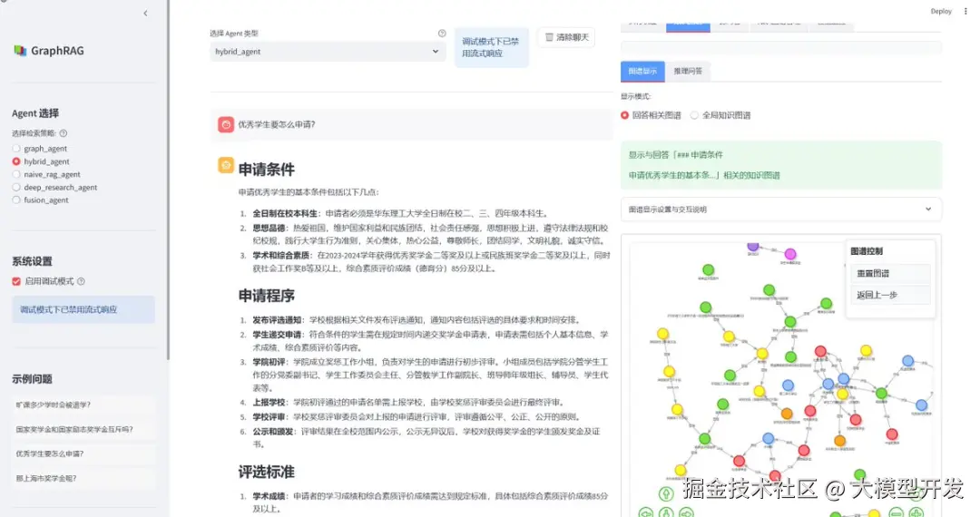Viewport: 980px width, 517px height.
Task: Open the help icon above the Agent type selector
Action: 442,33
